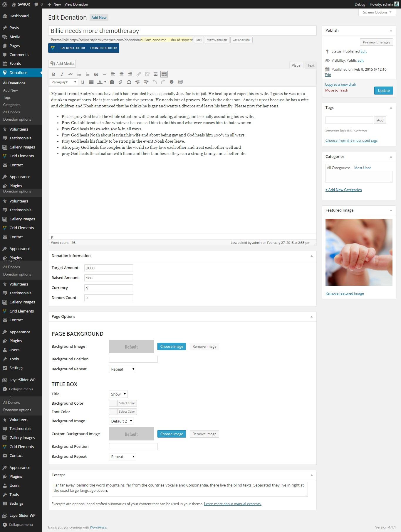Click the Target Amount field
The image size is (401, 532).
click(x=108, y=268)
